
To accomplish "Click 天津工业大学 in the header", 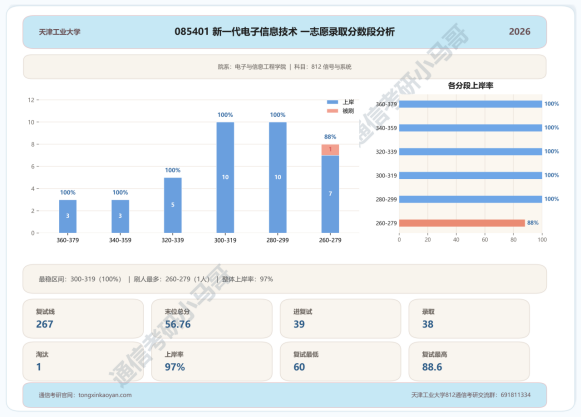I will pos(60,32).
